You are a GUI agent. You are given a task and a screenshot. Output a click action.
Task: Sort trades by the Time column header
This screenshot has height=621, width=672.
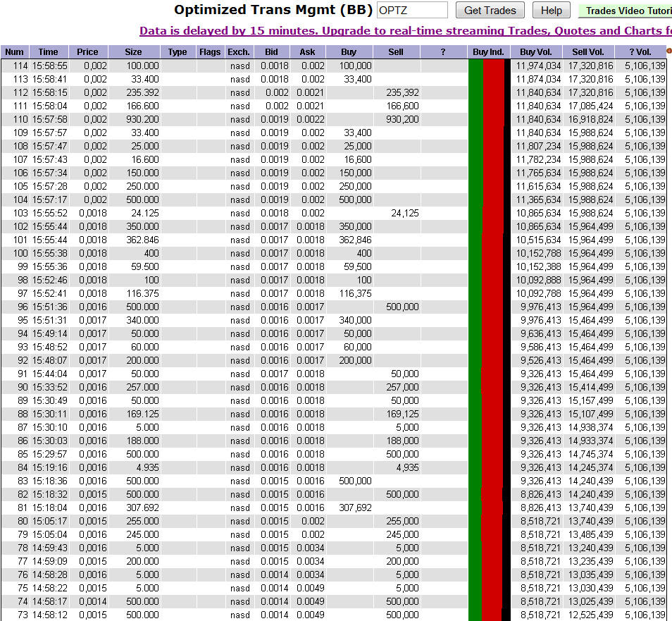pyautogui.click(x=48, y=51)
